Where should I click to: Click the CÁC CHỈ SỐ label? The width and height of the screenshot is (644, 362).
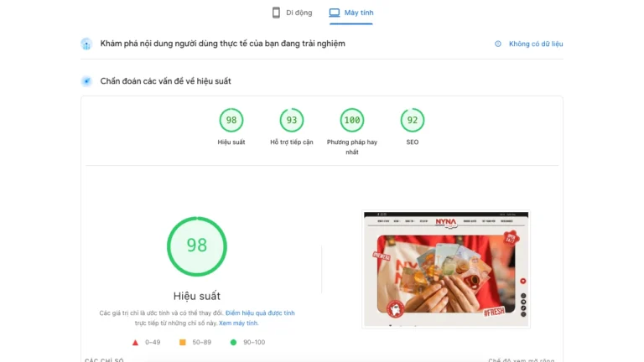[x=104, y=360]
